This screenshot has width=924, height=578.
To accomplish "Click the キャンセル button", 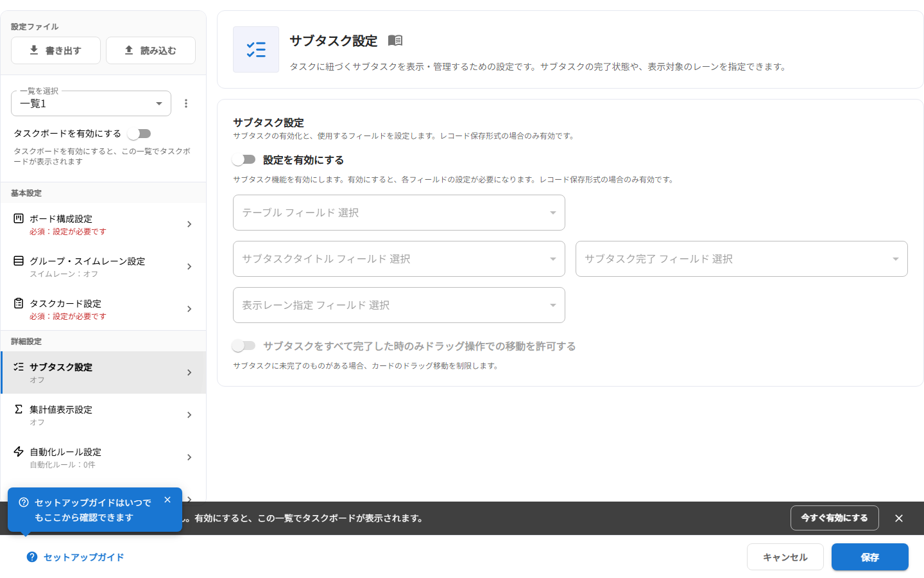I will [x=785, y=557].
